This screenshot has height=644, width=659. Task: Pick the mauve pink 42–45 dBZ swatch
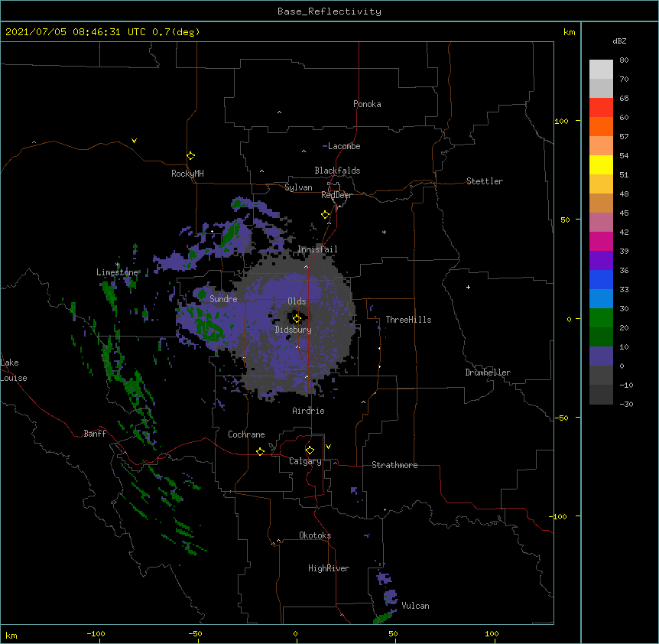601,223
